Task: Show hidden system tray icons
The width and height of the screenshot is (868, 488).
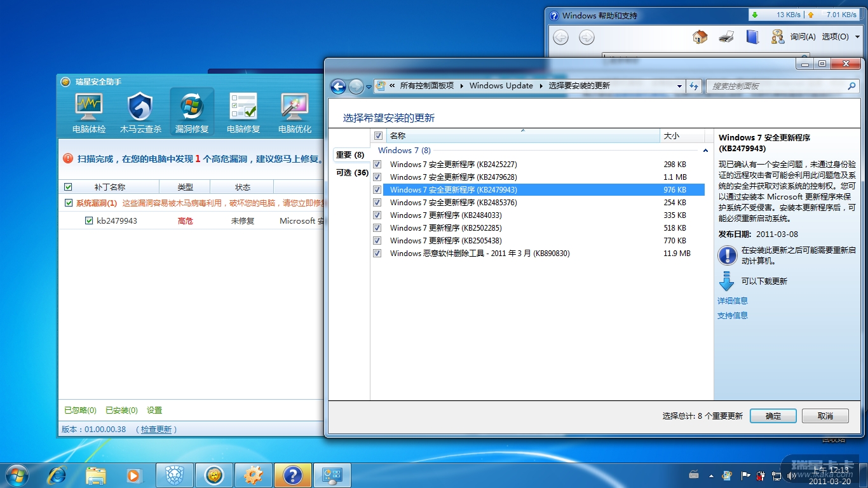Action: pyautogui.click(x=710, y=475)
